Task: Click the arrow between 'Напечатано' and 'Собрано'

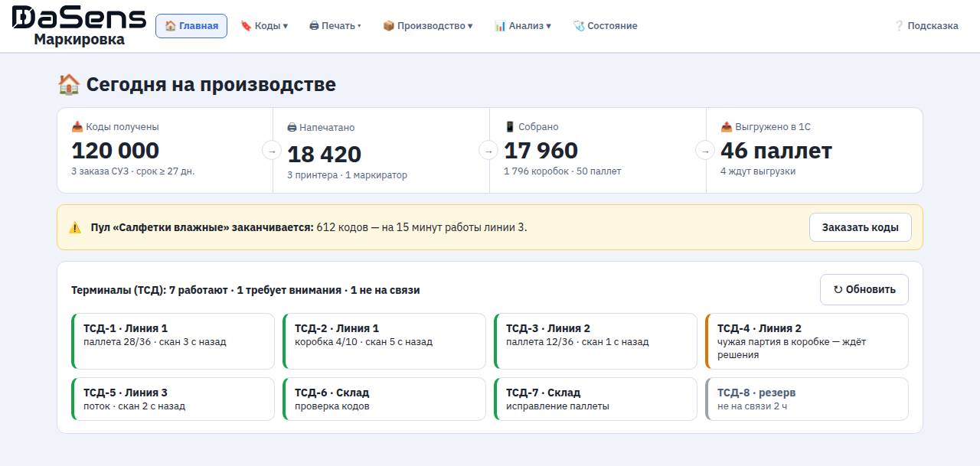Action: pyautogui.click(x=488, y=151)
